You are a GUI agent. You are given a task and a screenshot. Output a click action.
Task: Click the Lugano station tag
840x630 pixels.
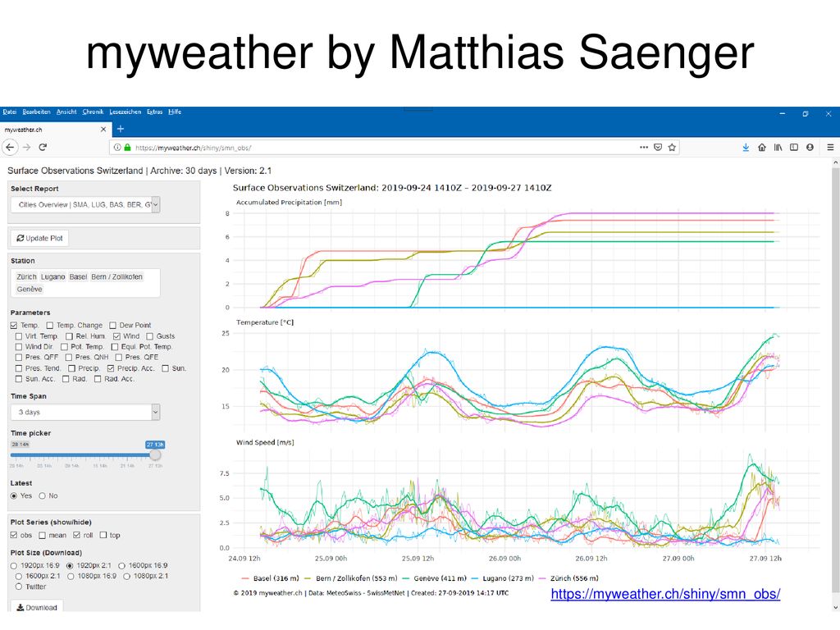click(x=52, y=276)
